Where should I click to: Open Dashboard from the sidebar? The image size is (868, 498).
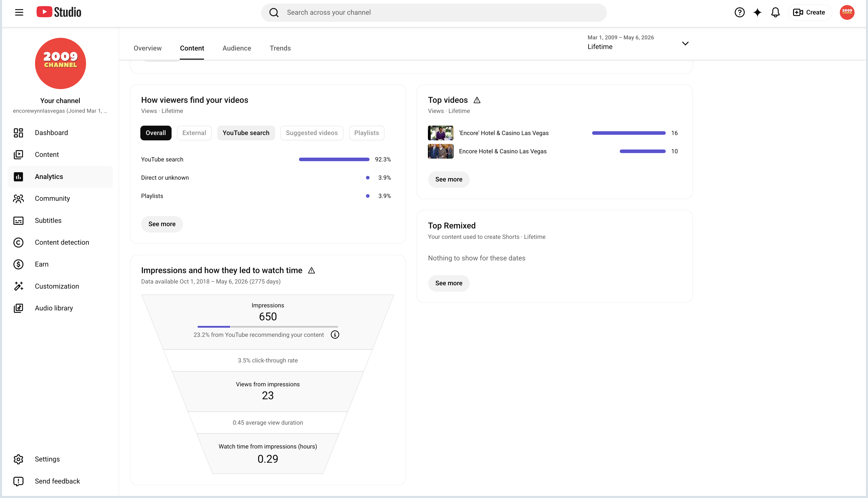60,133
